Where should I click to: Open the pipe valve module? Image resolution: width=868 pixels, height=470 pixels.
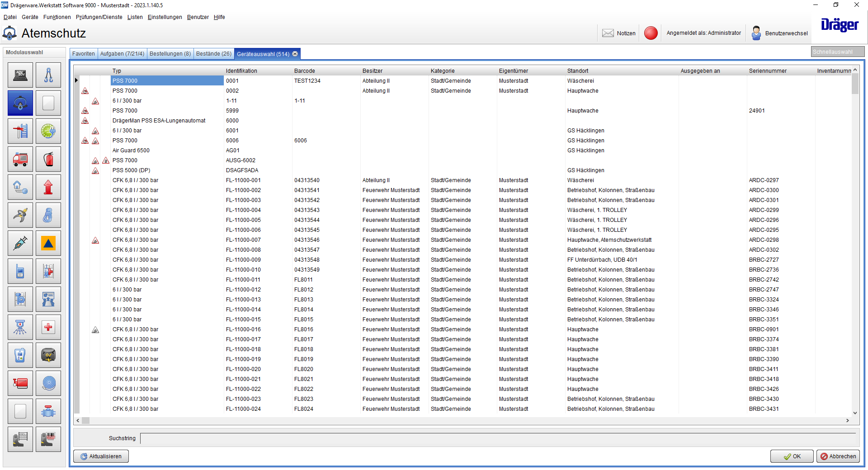coord(48,411)
